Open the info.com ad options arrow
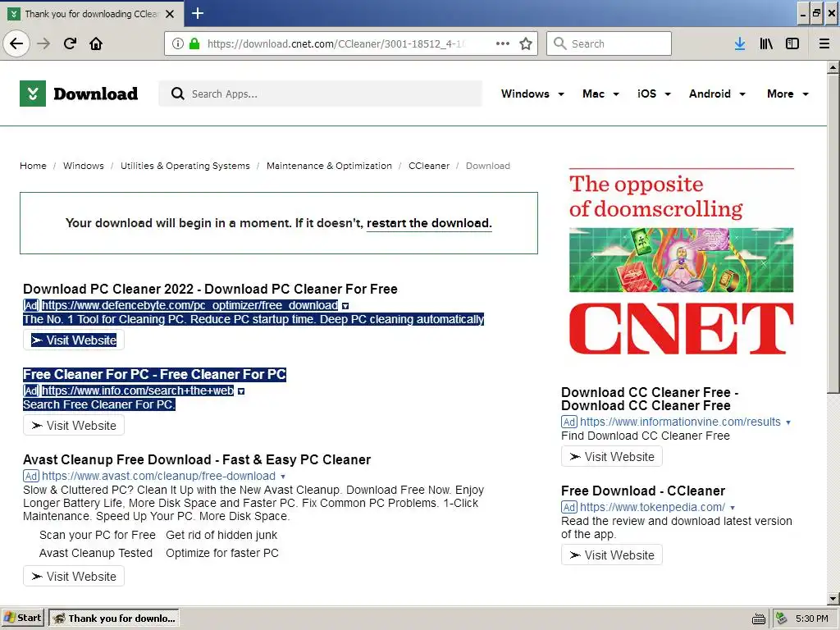The width and height of the screenshot is (840, 630). tap(241, 391)
